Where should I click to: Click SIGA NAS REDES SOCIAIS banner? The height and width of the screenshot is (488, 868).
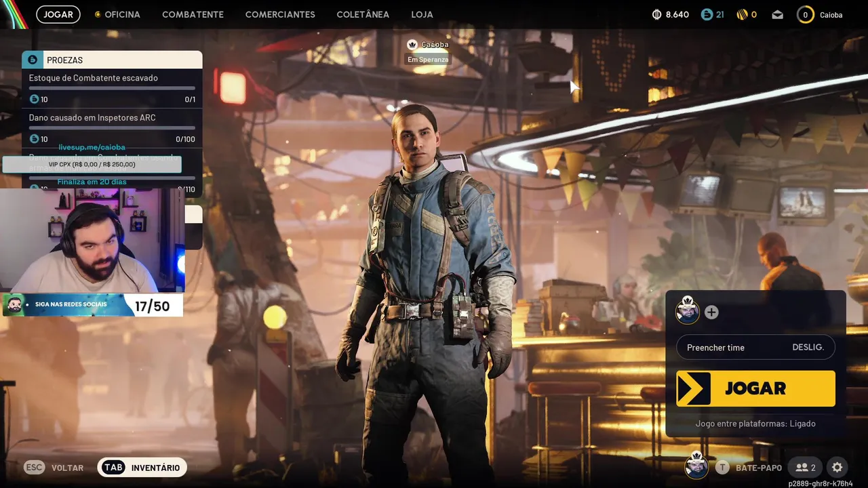pos(73,304)
